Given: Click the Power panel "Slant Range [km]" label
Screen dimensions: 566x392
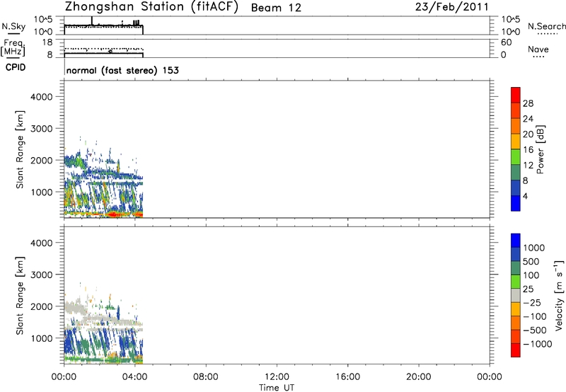Looking at the screenshot, I should click(x=20, y=149).
